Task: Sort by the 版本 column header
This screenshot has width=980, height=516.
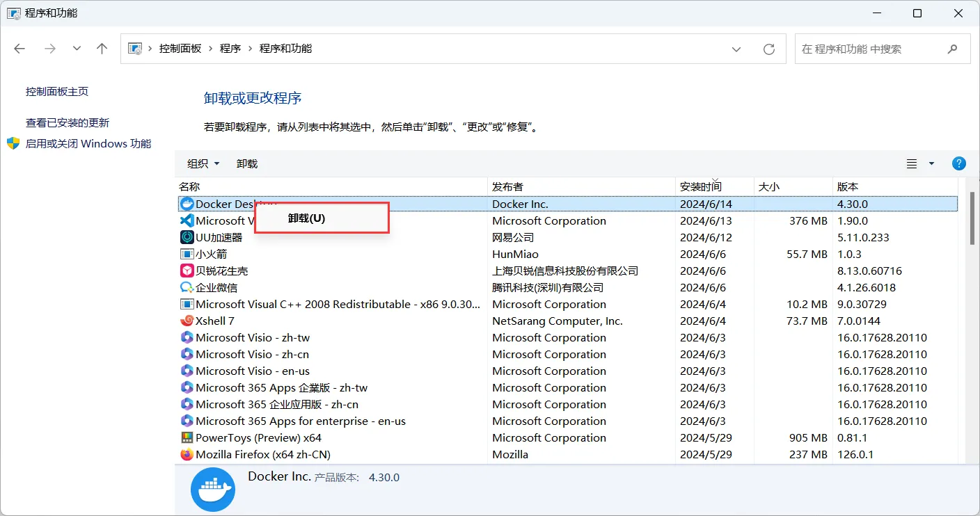Action: (895, 186)
